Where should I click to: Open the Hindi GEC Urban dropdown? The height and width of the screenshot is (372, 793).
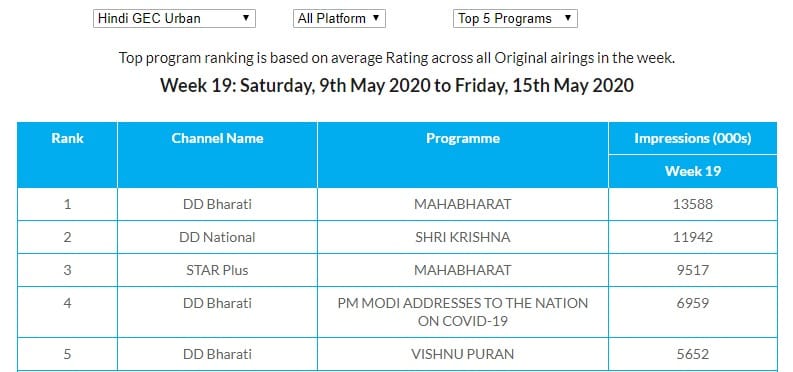[x=174, y=19]
